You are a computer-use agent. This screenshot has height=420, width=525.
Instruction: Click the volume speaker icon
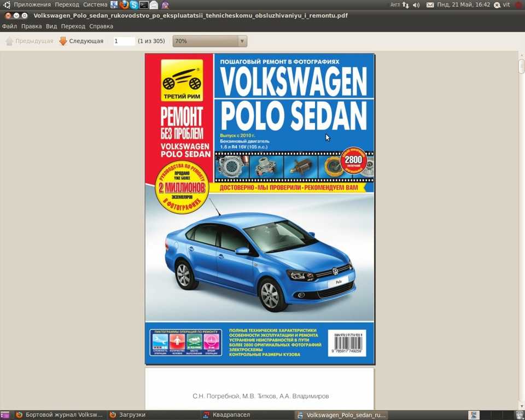(x=416, y=5)
